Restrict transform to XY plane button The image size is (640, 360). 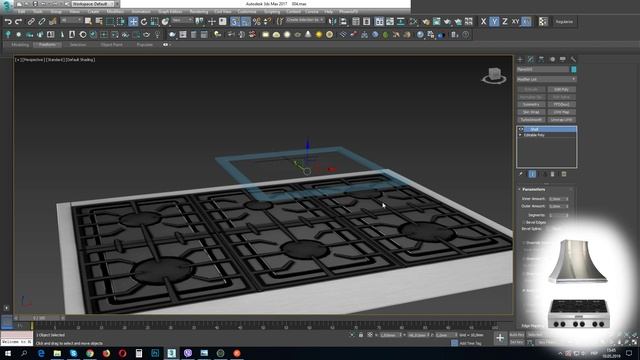516,22
